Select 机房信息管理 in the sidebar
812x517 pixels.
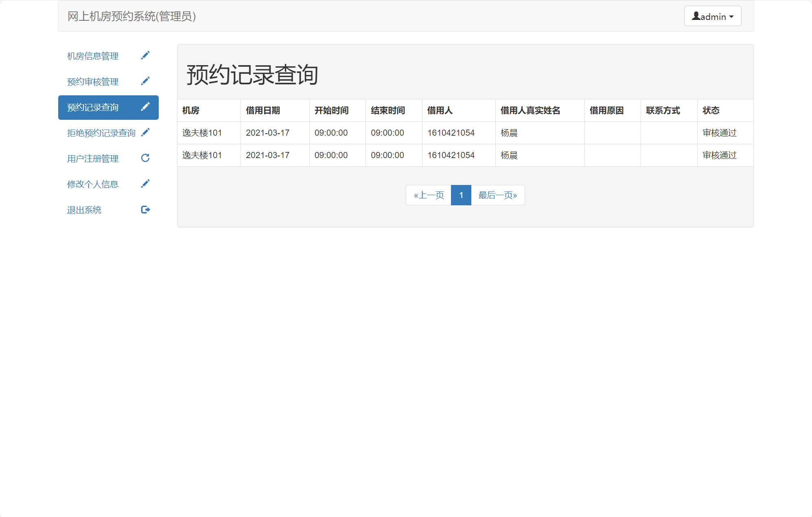pos(92,56)
